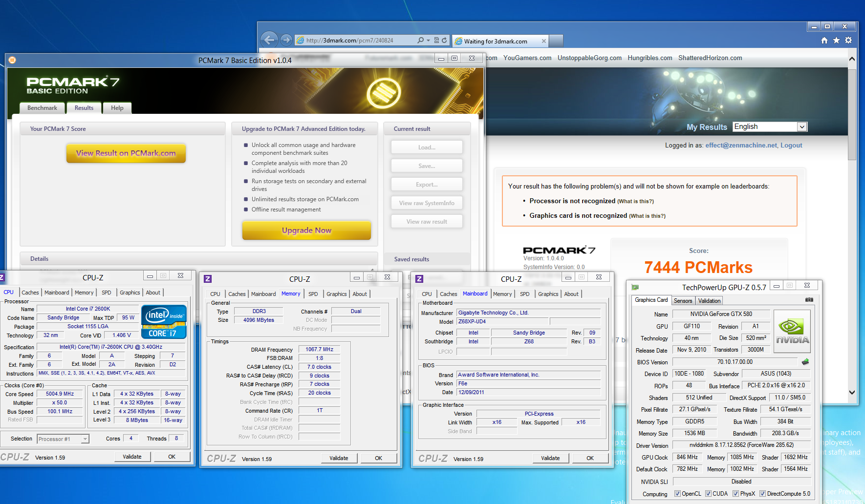Screen dimensions: 865x504
Task: Open the YouGamers.com link
Action: [527, 58]
